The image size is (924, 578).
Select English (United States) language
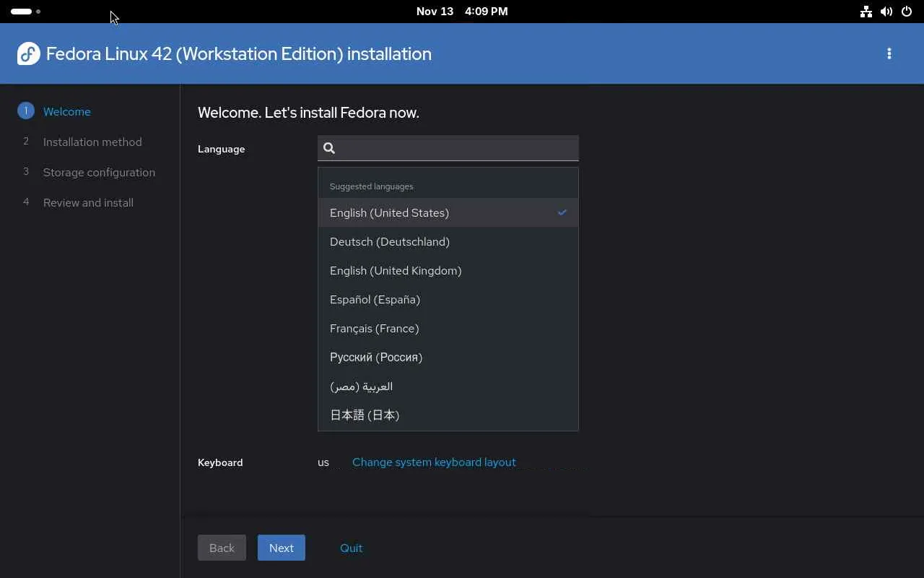(x=448, y=212)
